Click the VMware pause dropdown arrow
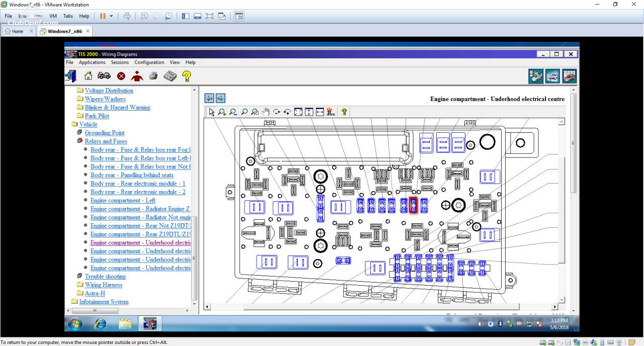The image size is (644, 346). pyautogui.click(x=111, y=16)
